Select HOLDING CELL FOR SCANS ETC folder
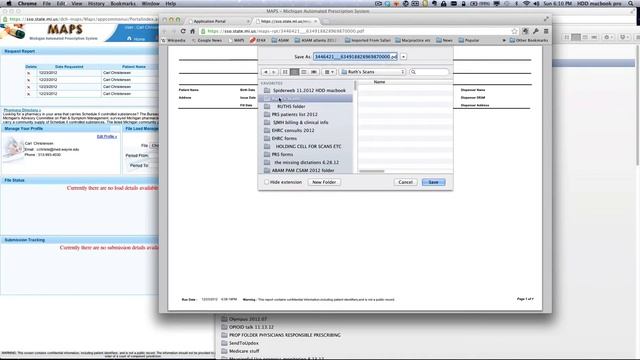The height and width of the screenshot is (360, 640). [305, 146]
